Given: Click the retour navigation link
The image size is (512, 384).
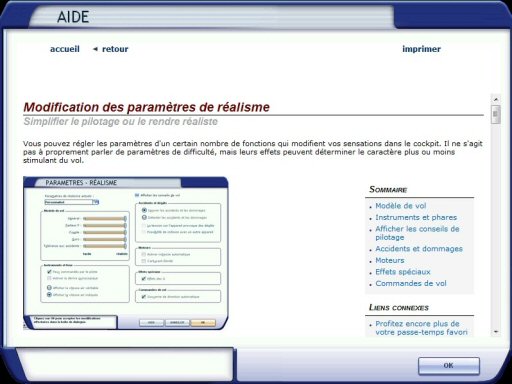Looking at the screenshot, I should 115,49.
